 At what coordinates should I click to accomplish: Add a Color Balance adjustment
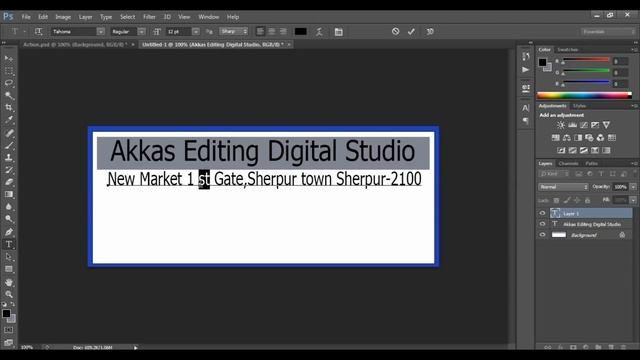coord(567,138)
